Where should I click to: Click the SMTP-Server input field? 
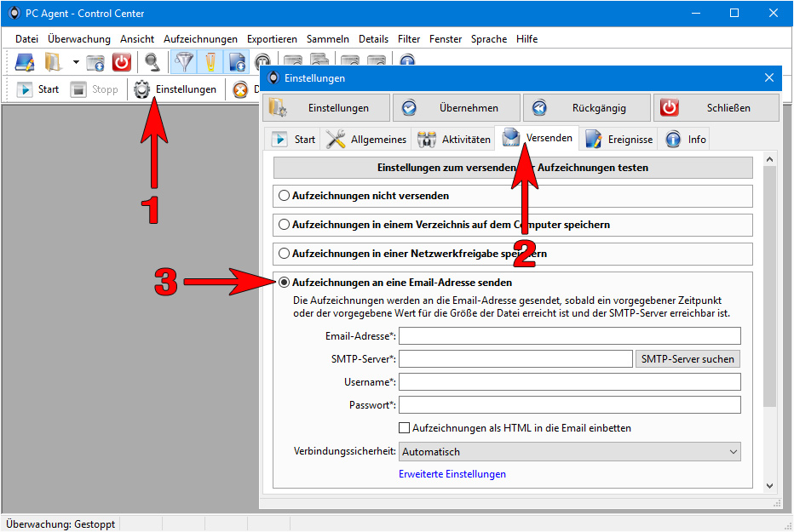pyautogui.click(x=515, y=359)
